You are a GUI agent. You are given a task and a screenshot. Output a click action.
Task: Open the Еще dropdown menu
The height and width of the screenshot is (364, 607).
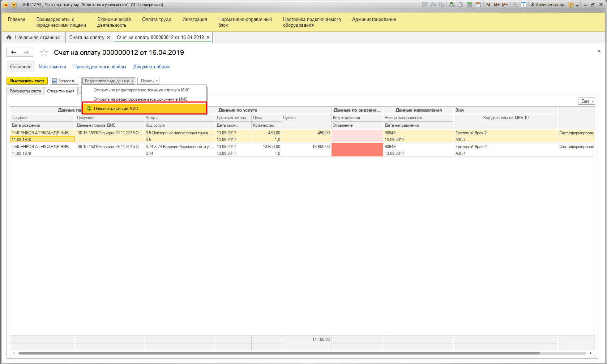pos(586,101)
